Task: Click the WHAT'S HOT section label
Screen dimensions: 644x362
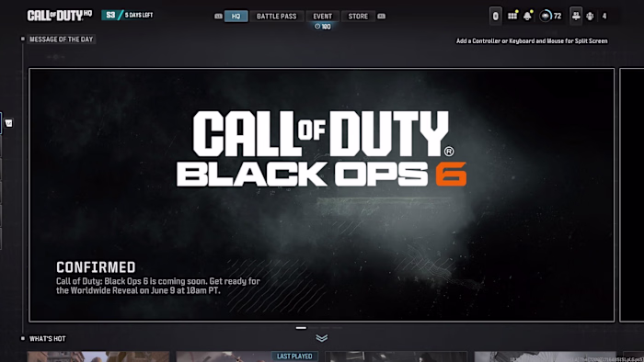Action: point(47,339)
